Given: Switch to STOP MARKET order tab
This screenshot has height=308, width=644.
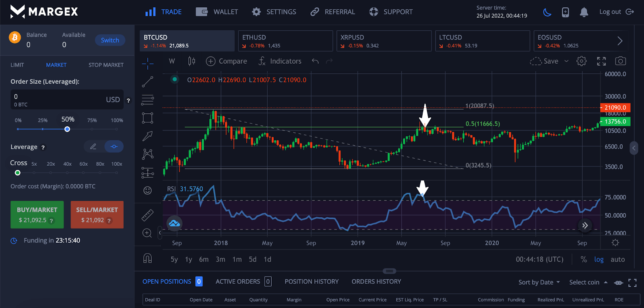Looking at the screenshot, I should 106,65.
